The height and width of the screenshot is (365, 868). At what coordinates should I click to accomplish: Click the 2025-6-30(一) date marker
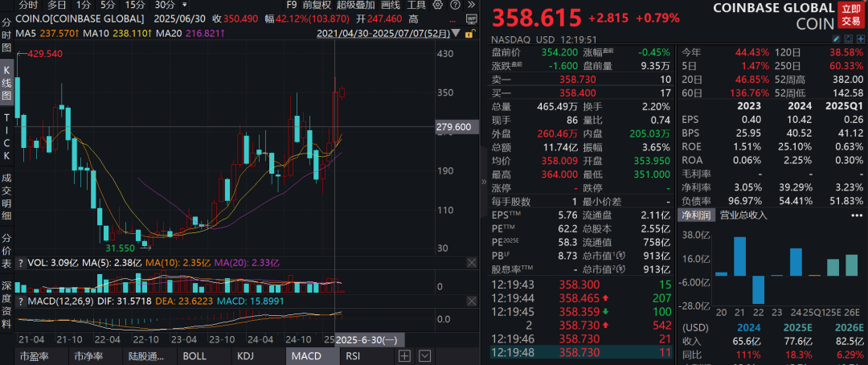[370, 339]
